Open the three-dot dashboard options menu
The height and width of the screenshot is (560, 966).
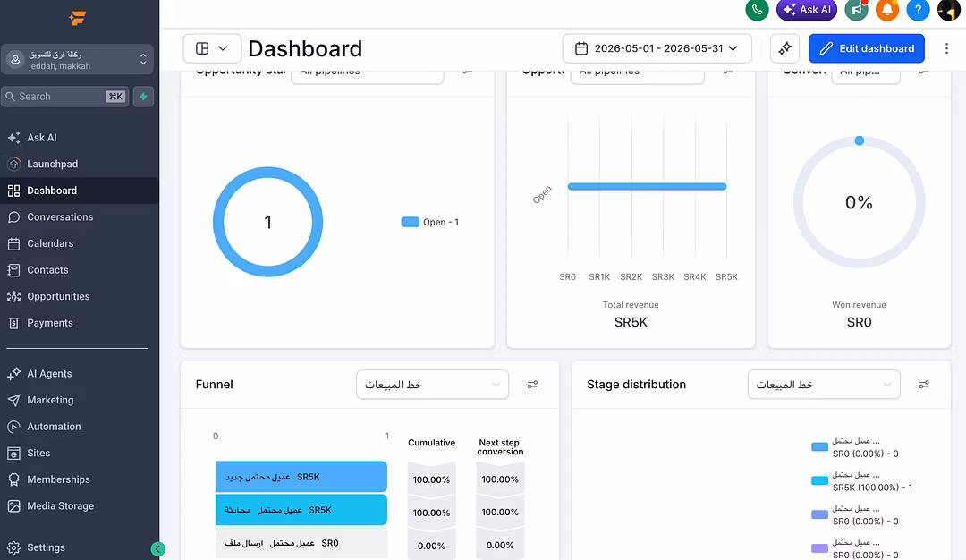(x=946, y=48)
